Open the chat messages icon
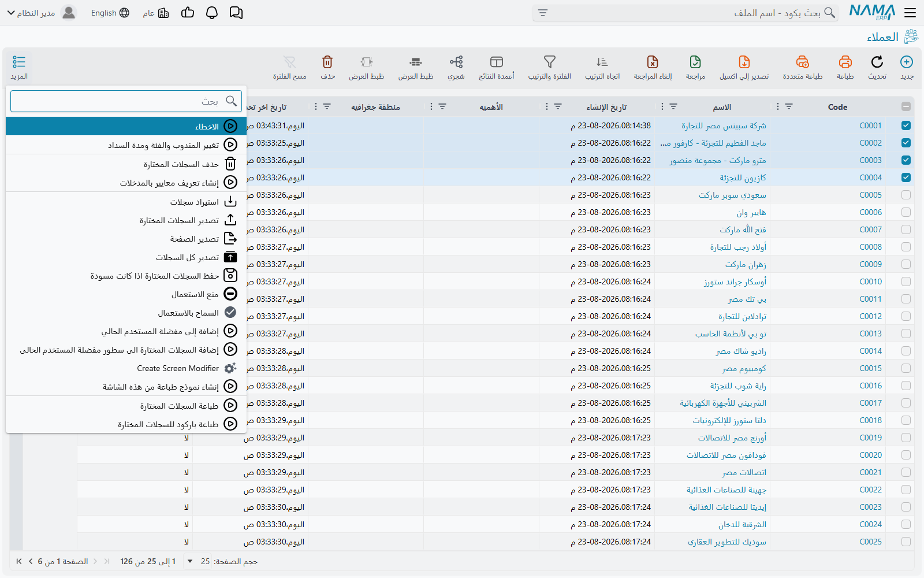The width and height of the screenshot is (924, 578). pyautogui.click(x=236, y=13)
